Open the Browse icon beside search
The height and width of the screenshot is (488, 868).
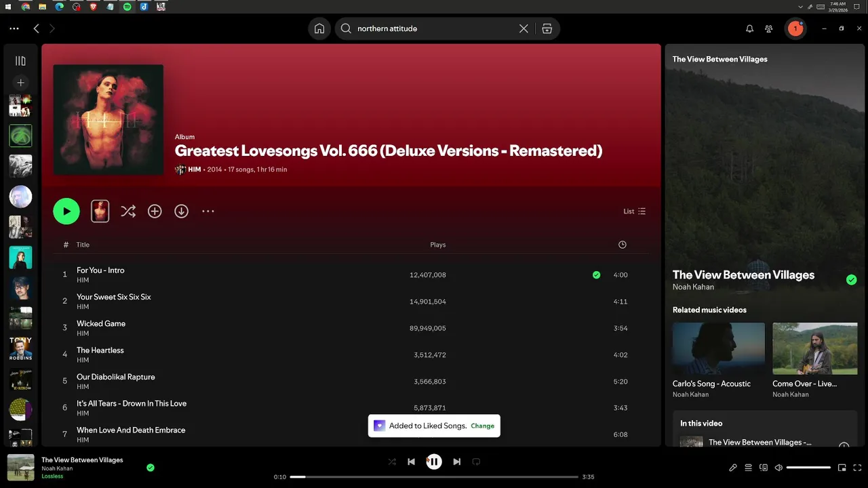(x=547, y=28)
